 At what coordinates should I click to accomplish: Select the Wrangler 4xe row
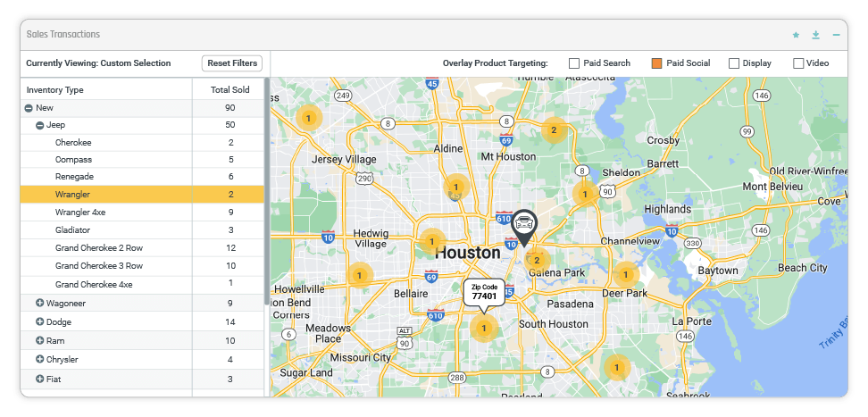point(142,213)
